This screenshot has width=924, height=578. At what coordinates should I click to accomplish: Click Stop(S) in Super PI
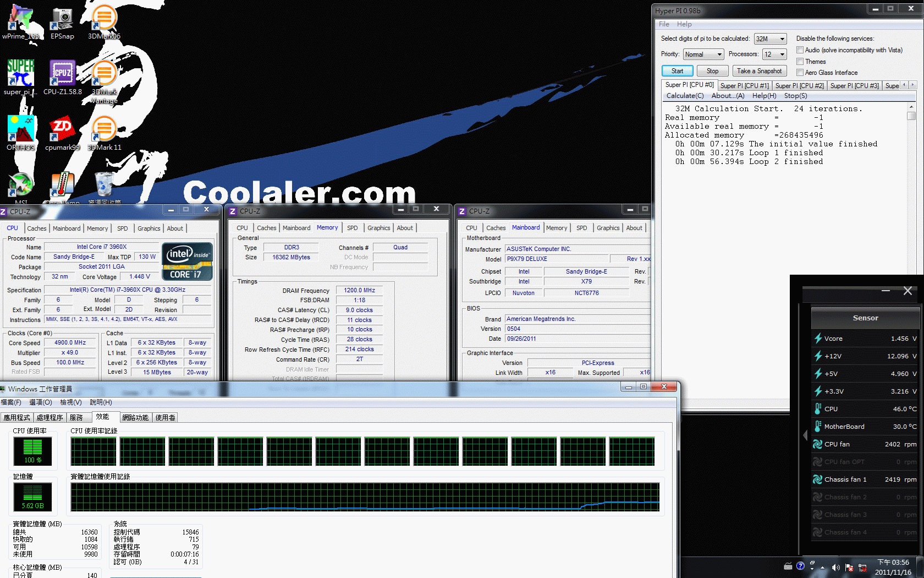pos(795,96)
